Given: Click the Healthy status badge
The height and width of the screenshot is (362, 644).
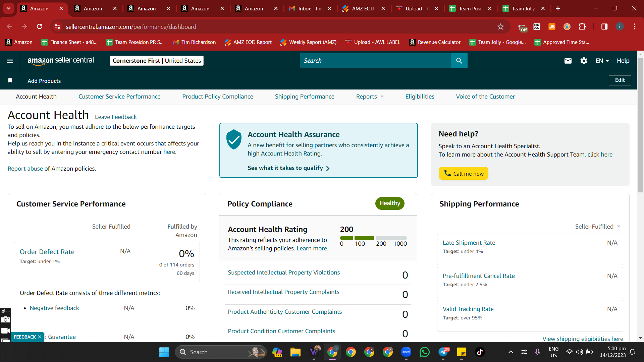Looking at the screenshot, I should (x=390, y=203).
